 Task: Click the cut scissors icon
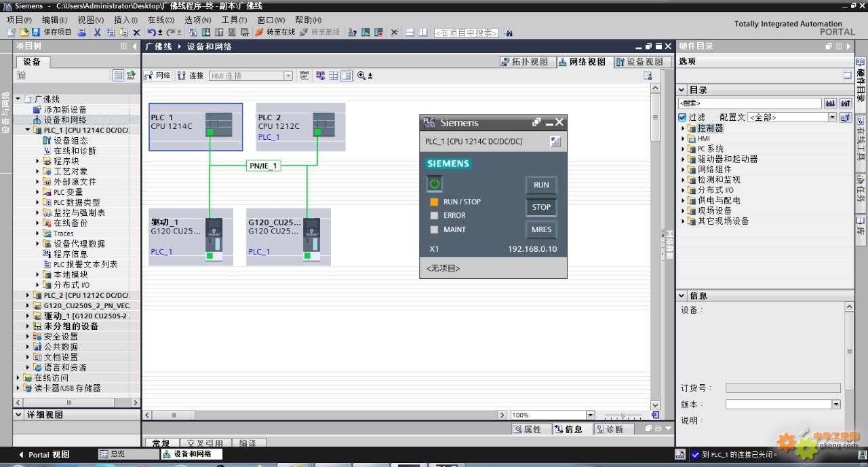[x=98, y=32]
